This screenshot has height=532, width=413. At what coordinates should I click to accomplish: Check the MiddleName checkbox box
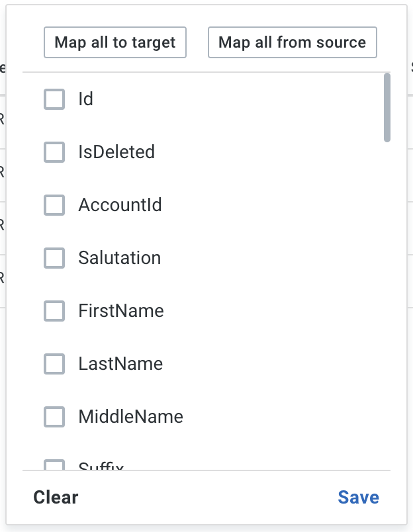(x=54, y=417)
